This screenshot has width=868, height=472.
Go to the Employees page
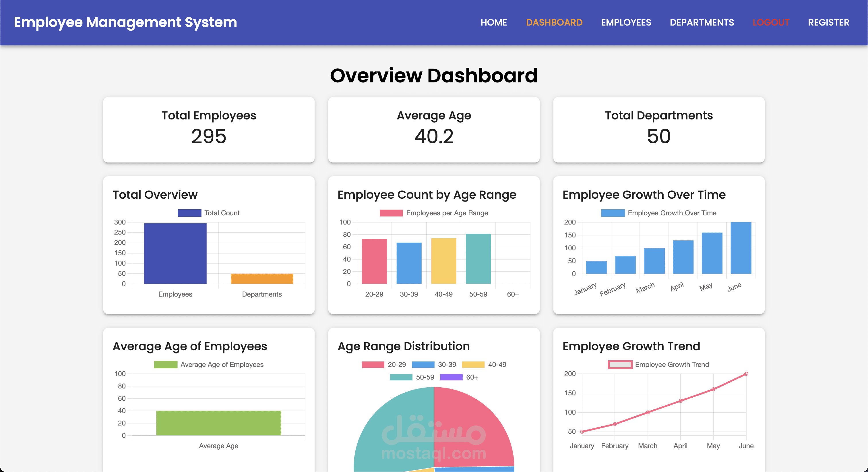point(626,23)
